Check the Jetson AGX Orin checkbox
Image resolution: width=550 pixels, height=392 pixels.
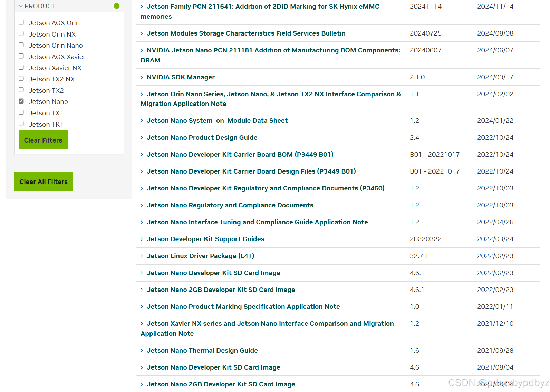[21, 22]
